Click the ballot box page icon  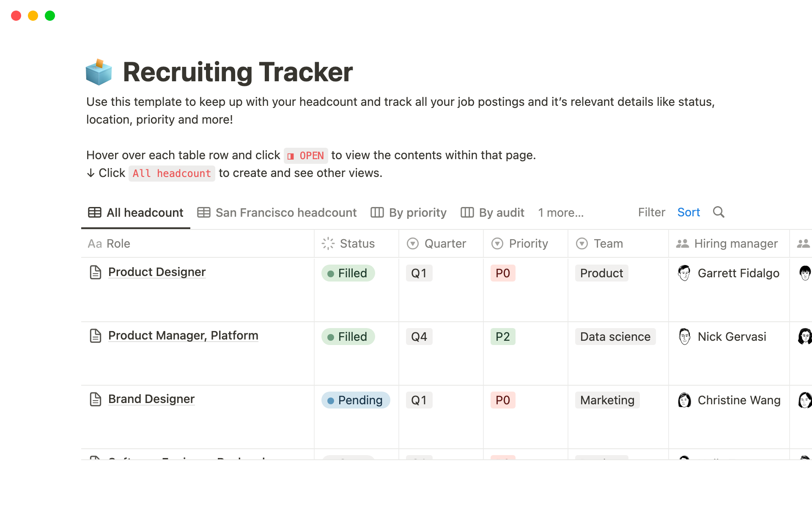tap(99, 72)
